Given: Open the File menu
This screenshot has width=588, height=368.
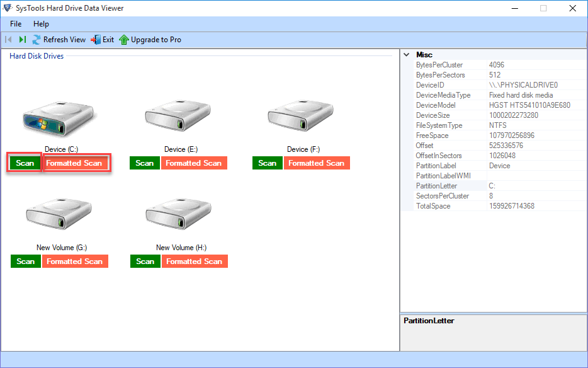Looking at the screenshot, I should pos(16,24).
